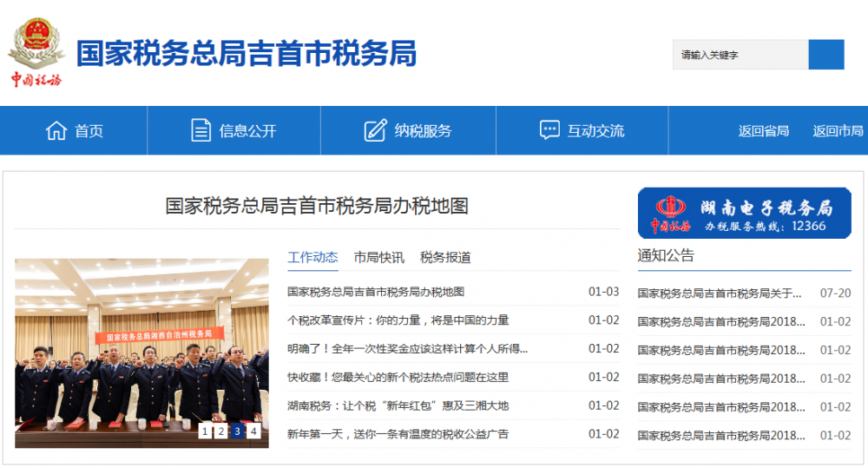This screenshot has height=468, width=868.
Task: Click the home icon beside 首页
Action: click(x=56, y=131)
